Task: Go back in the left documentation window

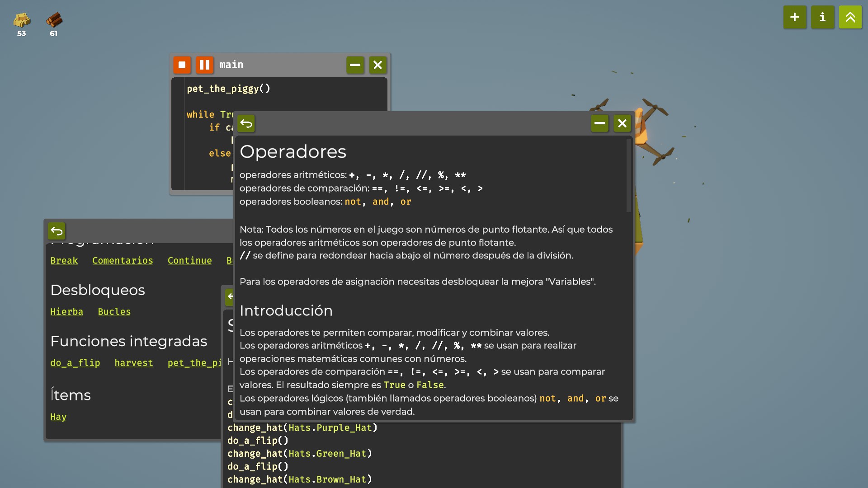Action: pos(57,231)
